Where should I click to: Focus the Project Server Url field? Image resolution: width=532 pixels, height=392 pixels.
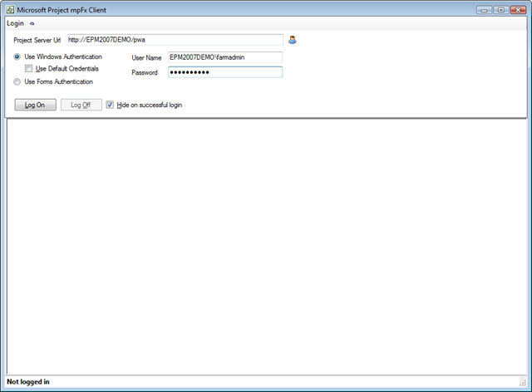tap(175, 40)
